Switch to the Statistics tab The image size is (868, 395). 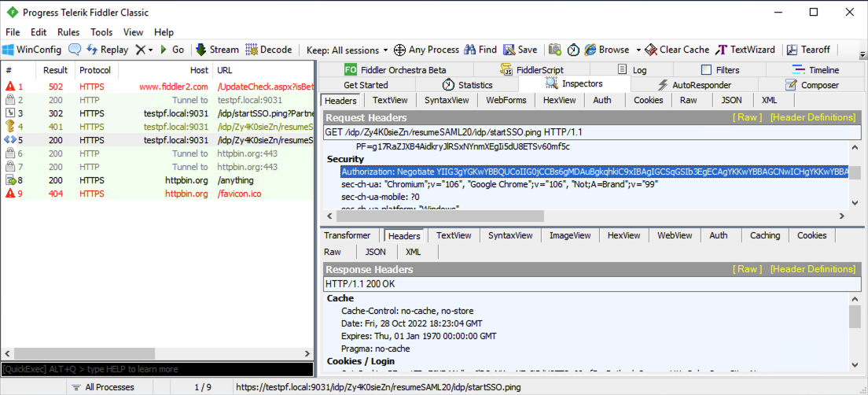(467, 85)
